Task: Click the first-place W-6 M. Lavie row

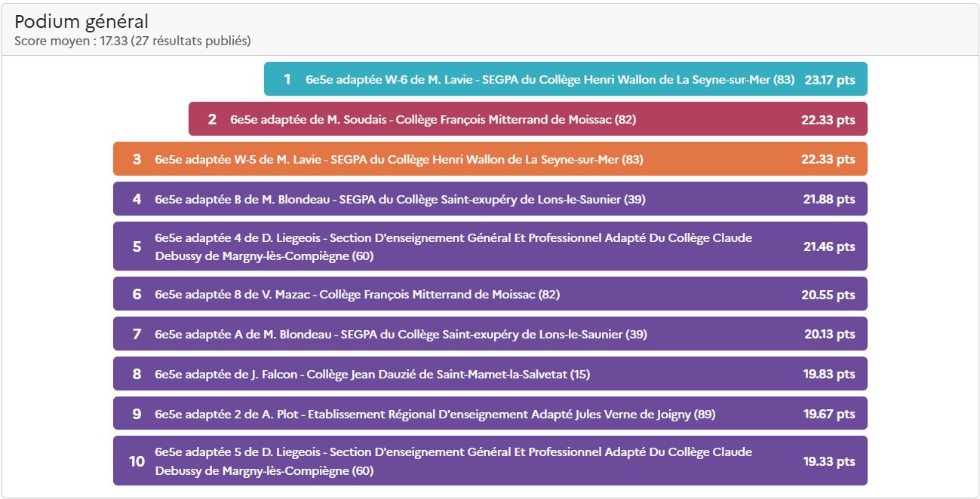Action: [x=549, y=79]
